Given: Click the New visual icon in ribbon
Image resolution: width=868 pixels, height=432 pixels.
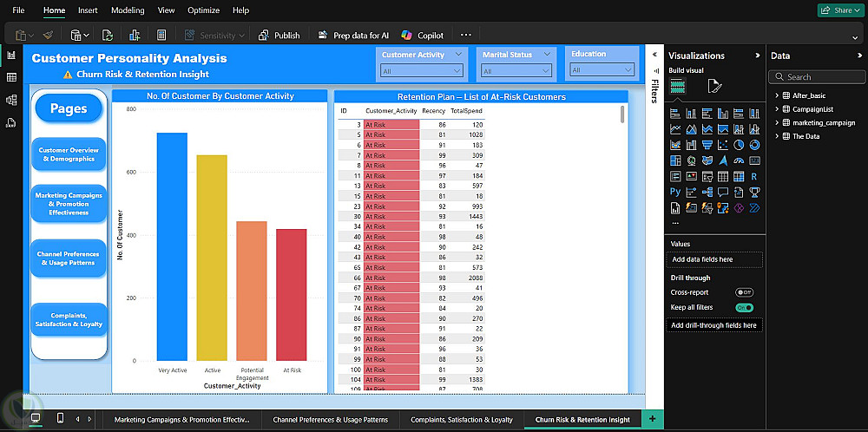Looking at the screenshot, I should [135, 36].
